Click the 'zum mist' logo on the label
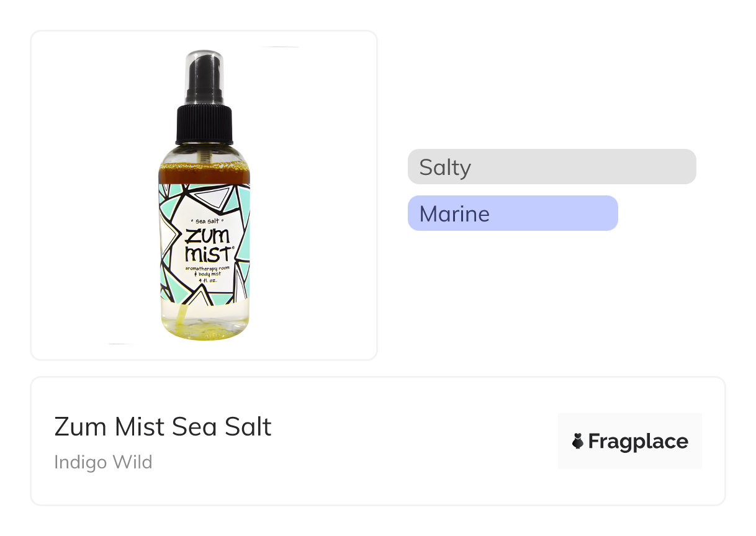 pyautogui.click(x=207, y=245)
